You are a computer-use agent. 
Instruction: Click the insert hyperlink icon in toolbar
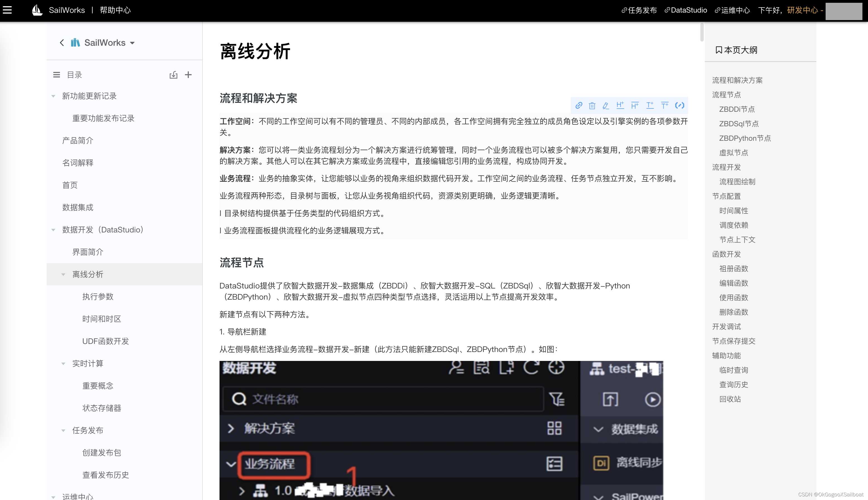click(579, 105)
